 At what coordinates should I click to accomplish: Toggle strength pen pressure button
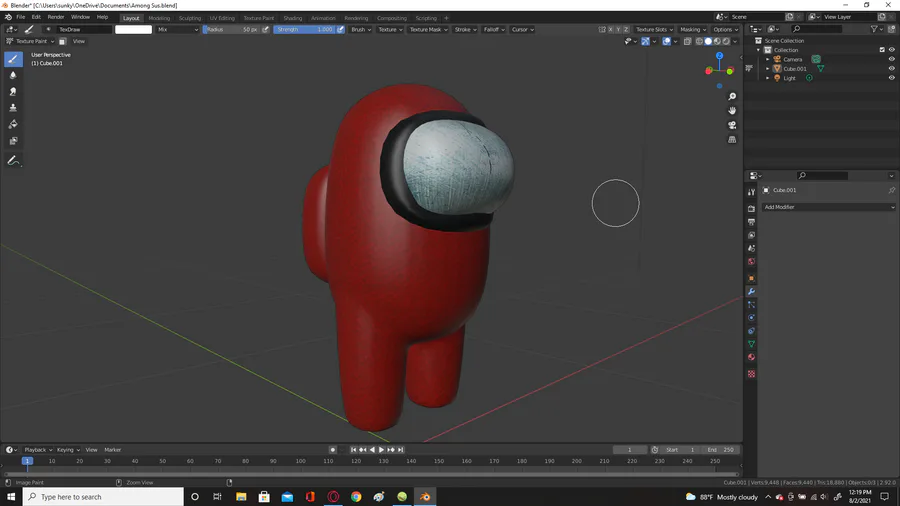(x=340, y=29)
